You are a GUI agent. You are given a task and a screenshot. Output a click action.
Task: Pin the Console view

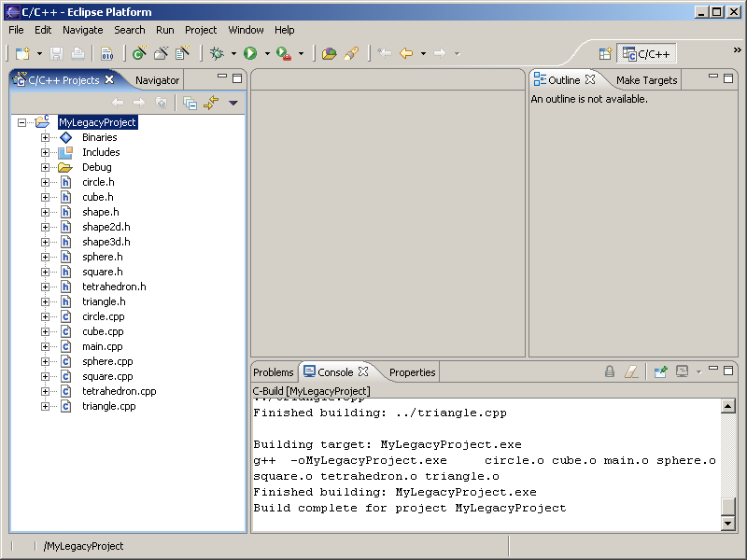(660, 371)
